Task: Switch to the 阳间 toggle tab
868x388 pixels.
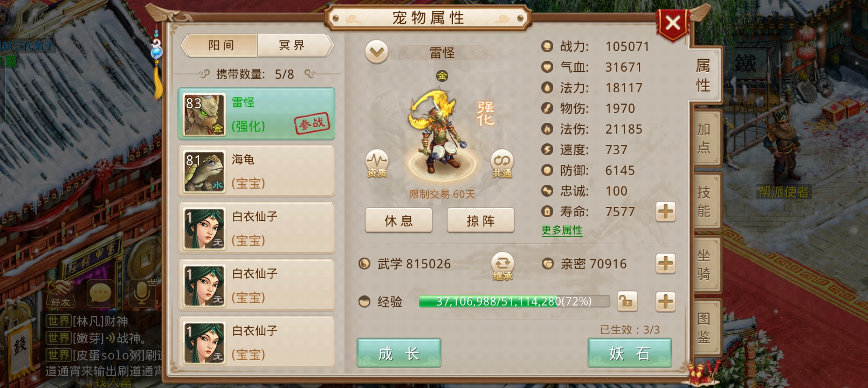Action: pos(221,45)
